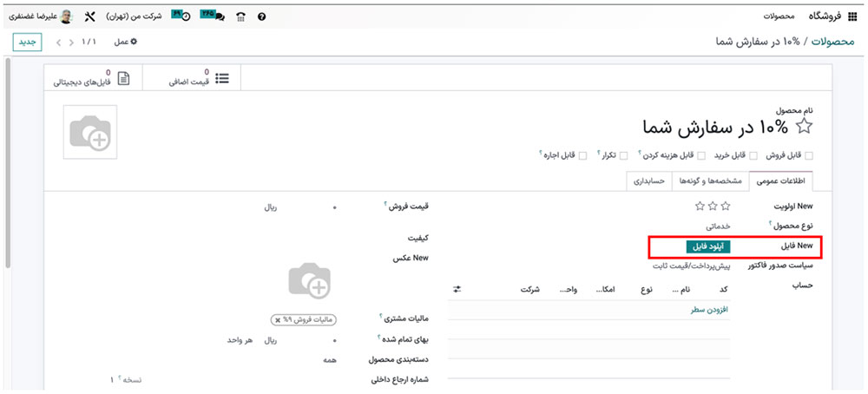Open the نوع محصول selection field
The height and width of the screenshot is (394, 868).
712,225
